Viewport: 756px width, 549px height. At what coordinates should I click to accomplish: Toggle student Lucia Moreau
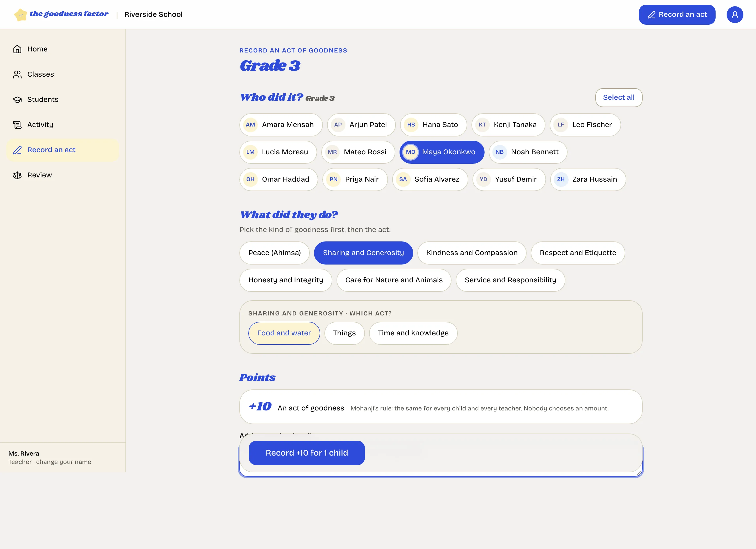point(278,152)
